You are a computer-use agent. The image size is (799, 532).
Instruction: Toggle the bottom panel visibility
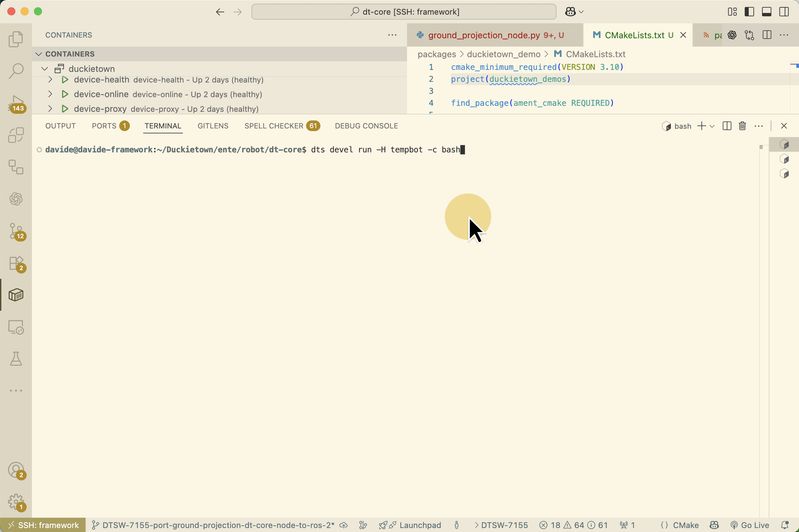(x=766, y=12)
